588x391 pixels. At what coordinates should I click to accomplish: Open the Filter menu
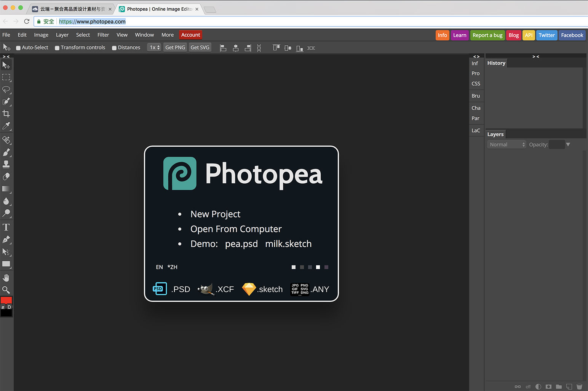point(103,35)
